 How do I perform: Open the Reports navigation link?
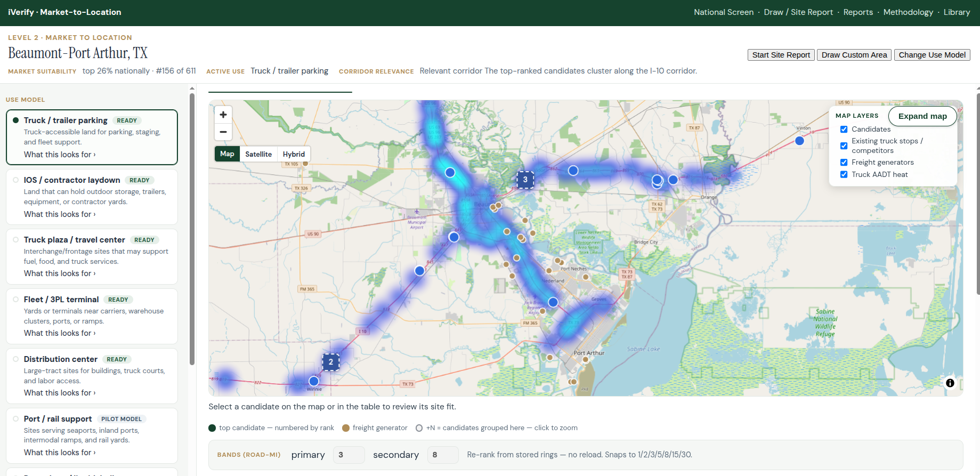(x=858, y=12)
